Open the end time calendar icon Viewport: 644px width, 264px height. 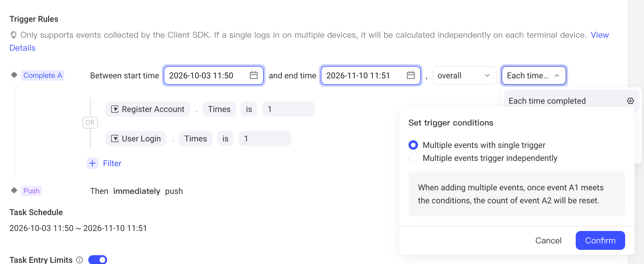click(411, 75)
